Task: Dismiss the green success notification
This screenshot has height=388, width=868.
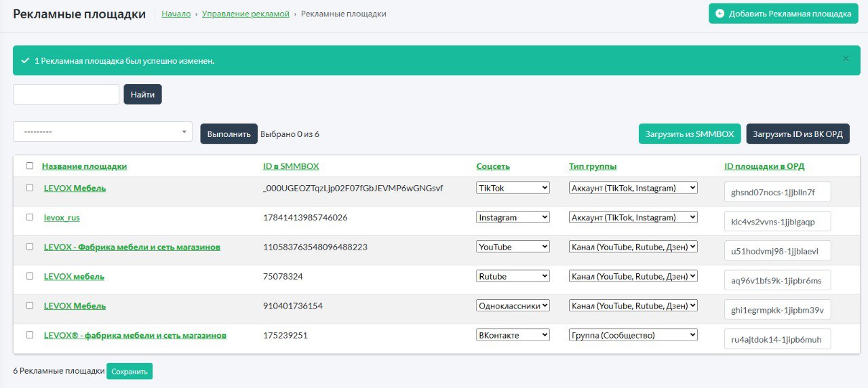Action: (846, 59)
